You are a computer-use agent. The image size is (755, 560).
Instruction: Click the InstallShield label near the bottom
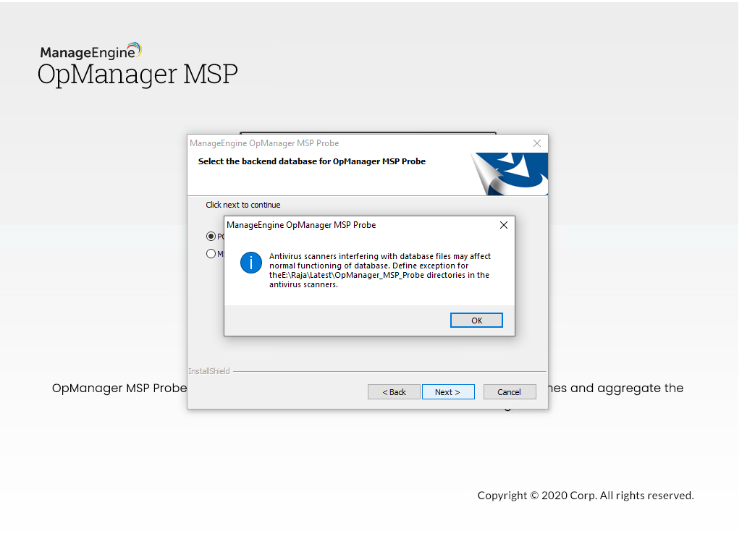coord(208,370)
